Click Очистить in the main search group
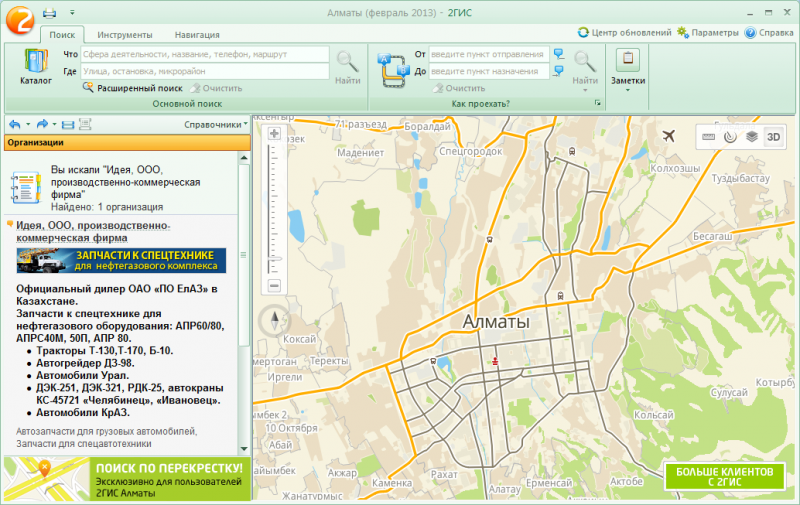Image resolution: width=800 pixels, height=505 pixels. [x=216, y=88]
